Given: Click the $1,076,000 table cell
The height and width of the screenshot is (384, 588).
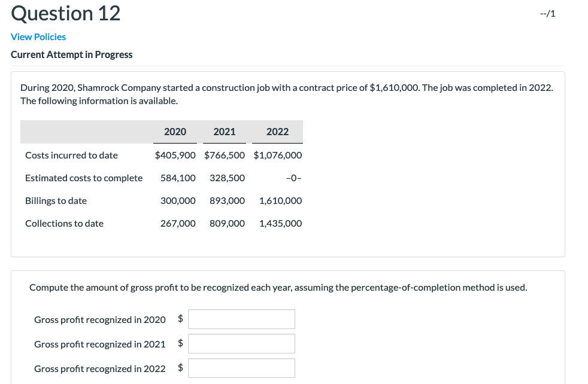Looking at the screenshot, I should click(277, 155).
